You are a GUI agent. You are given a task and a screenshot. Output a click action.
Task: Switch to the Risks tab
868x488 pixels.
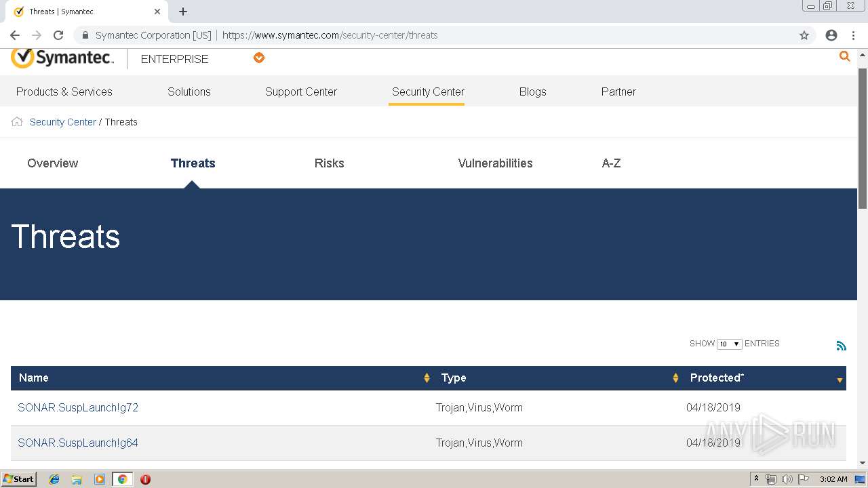pos(330,163)
